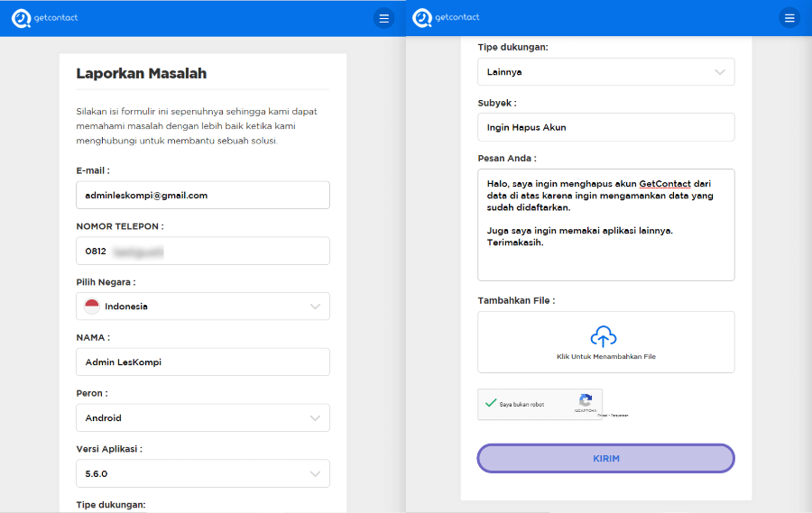Open the hamburger menu in the left panel
The height and width of the screenshot is (513, 812).
coord(383,19)
